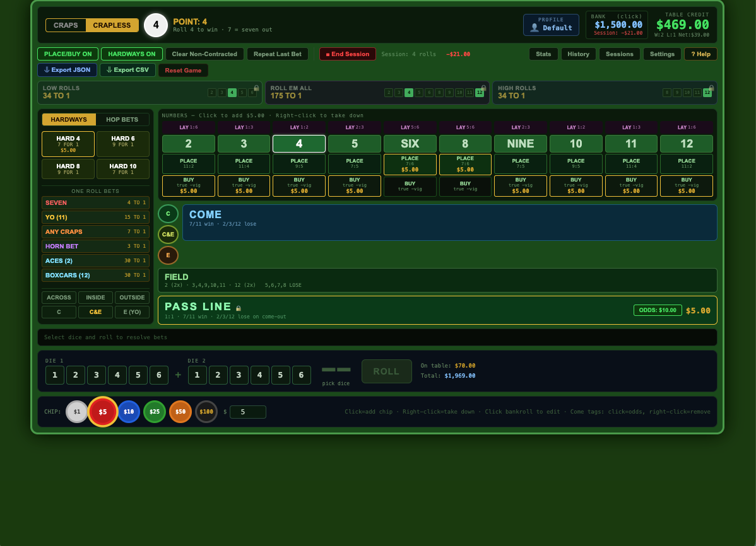Edit the bank balance $1,500.00
The image size is (756, 546).
[x=618, y=25]
